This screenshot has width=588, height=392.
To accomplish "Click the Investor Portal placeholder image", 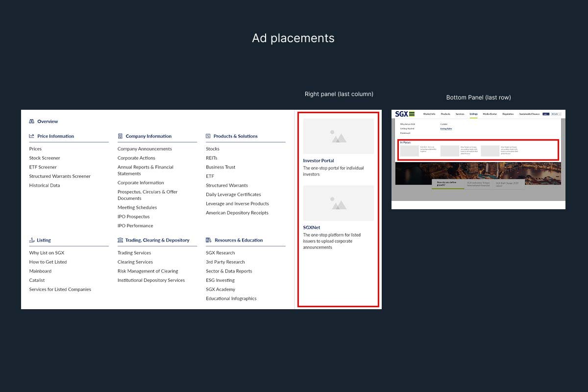I will [338, 136].
